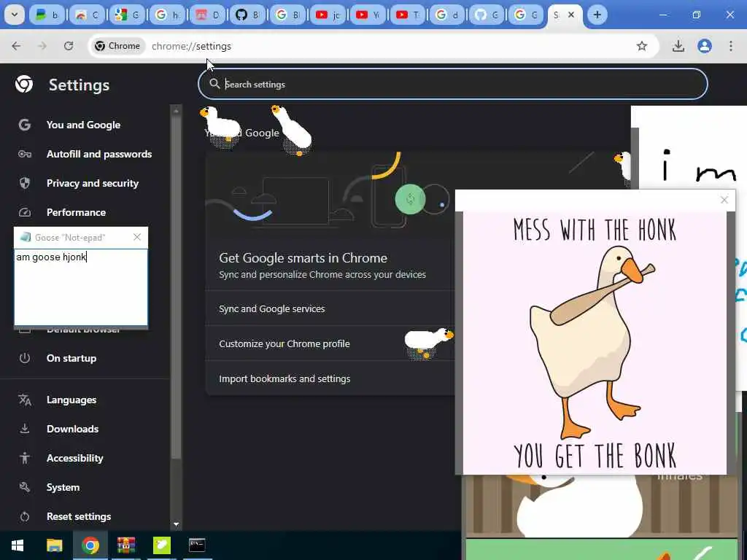
Task: Click the shield icon beside Privacy and security
Action: (24, 183)
